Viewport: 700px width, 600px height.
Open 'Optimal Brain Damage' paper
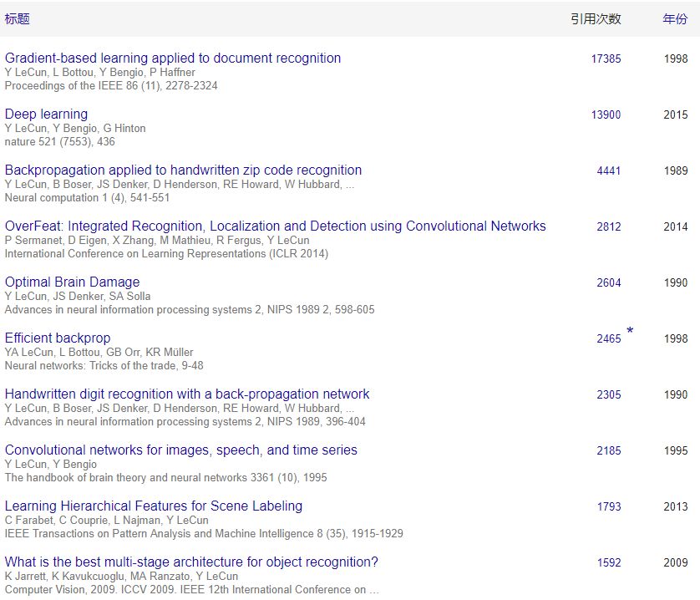[72, 282]
